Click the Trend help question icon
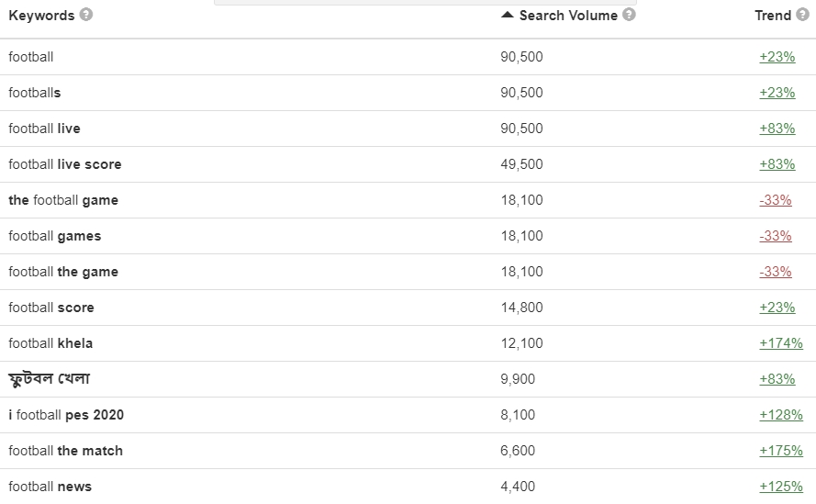This screenshot has height=504, width=816. click(x=802, y=15)
